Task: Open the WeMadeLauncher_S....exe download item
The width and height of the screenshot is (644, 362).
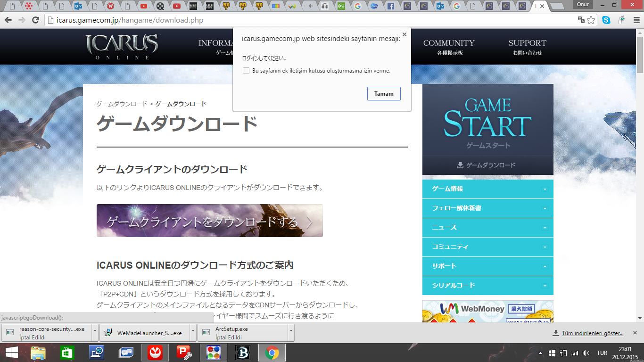Action: [x=144, y=332]
